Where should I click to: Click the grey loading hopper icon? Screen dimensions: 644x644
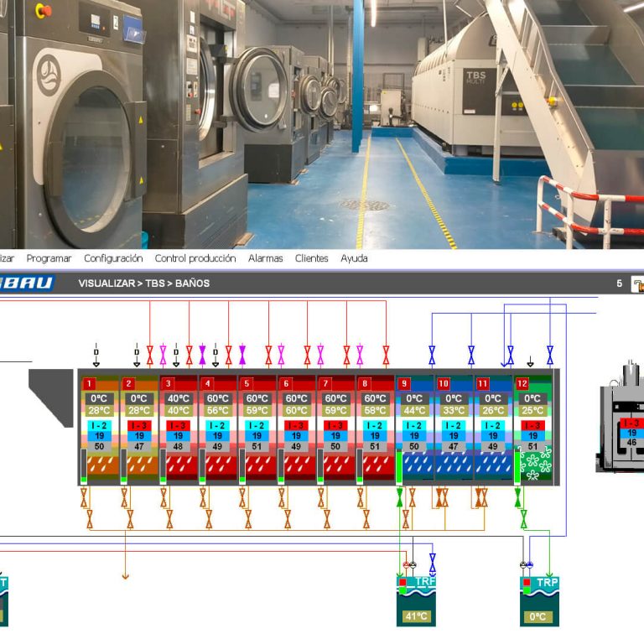coord(51,385)
